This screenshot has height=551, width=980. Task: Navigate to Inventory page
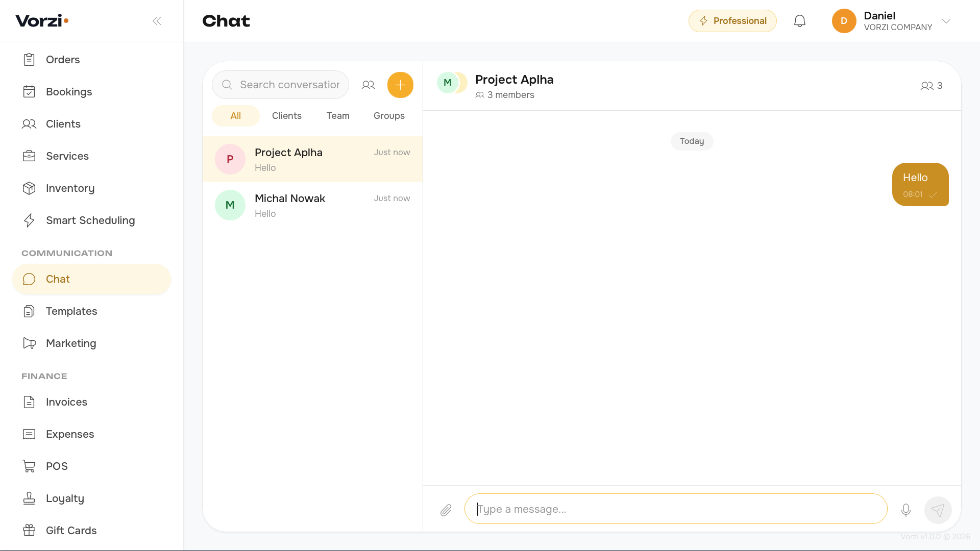(91, 188)
